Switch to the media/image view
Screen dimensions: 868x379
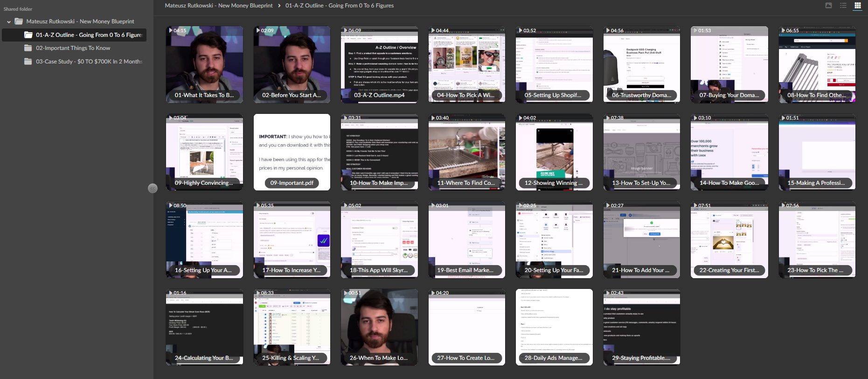pyautogui.click(x=828, y=6)
